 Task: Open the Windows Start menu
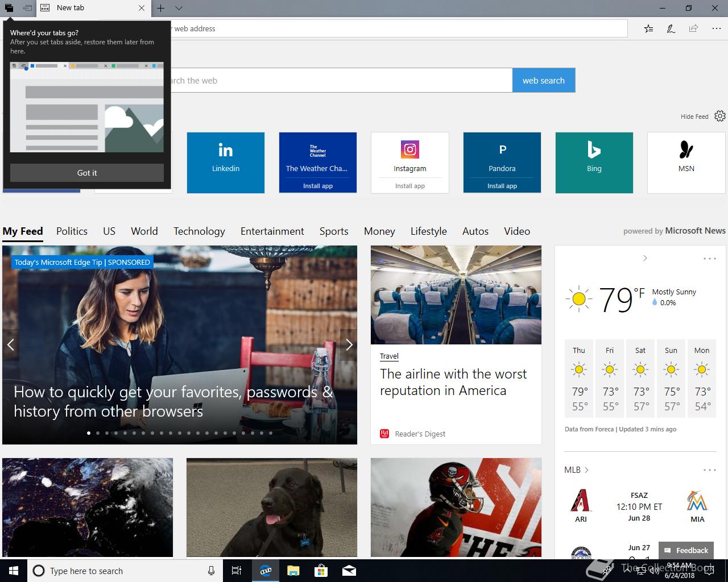14,571
